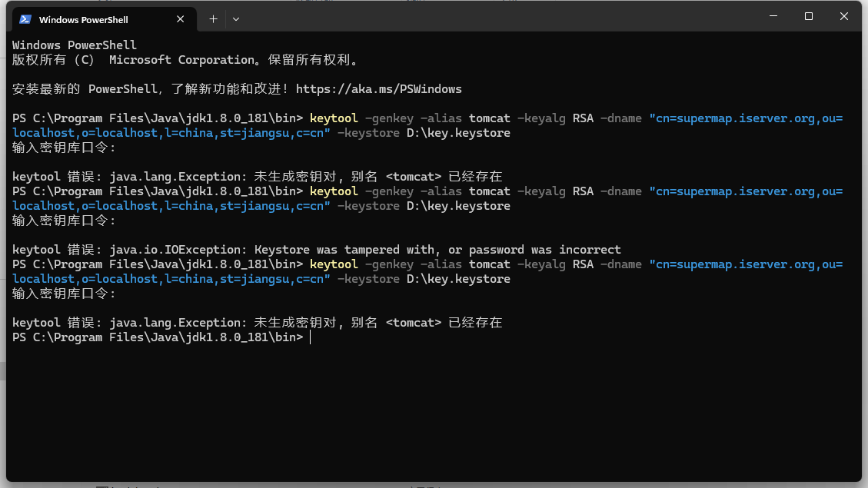This screenshot has height=488, width=868.
Task: Maximize the terminal window
Action: point(808,16)
